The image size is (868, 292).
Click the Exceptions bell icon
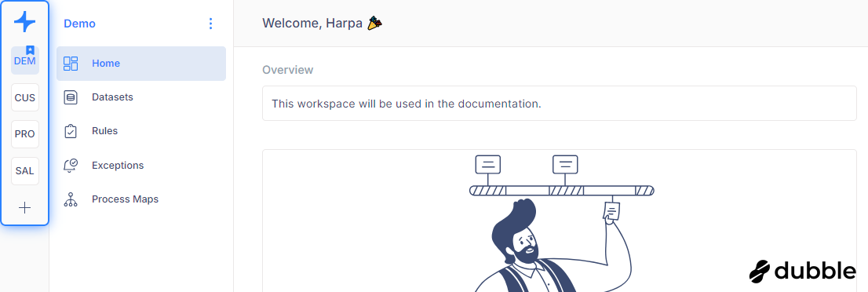point(71,165)
